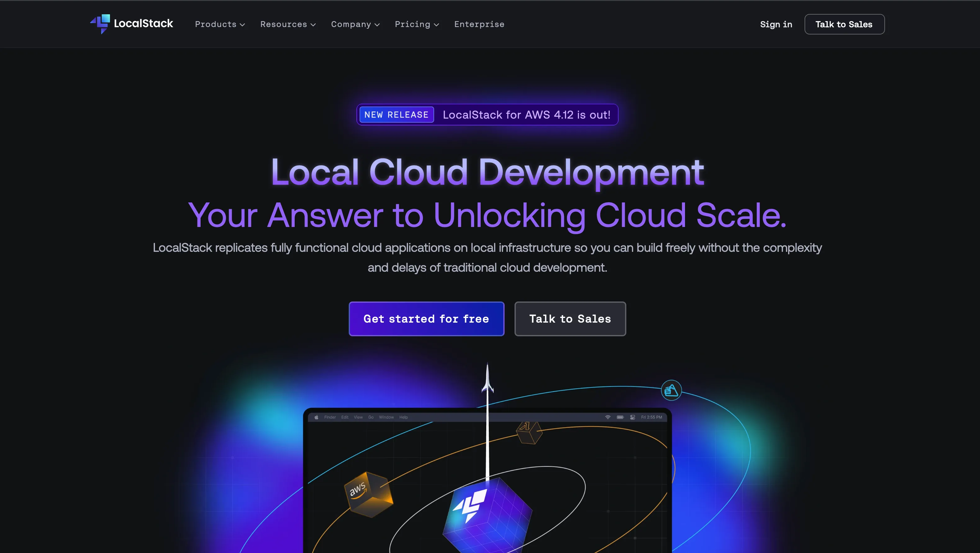Open the LocalStack for AWS 4.12 release banner

coord(487,115)
